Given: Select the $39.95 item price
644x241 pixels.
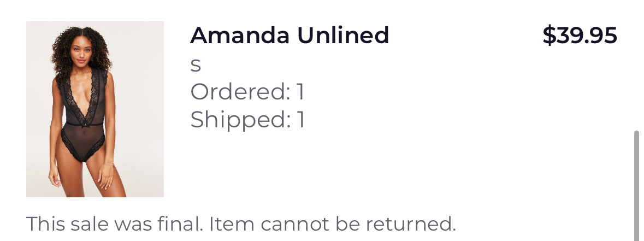Looking at the screenshot, I should [x=580, y=36].
